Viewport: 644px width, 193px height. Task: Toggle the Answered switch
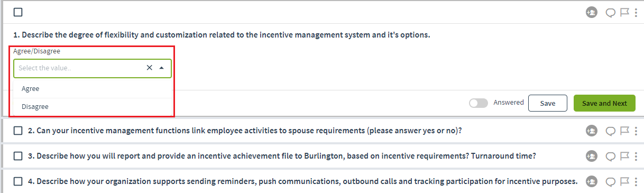(x=479, y=103)
